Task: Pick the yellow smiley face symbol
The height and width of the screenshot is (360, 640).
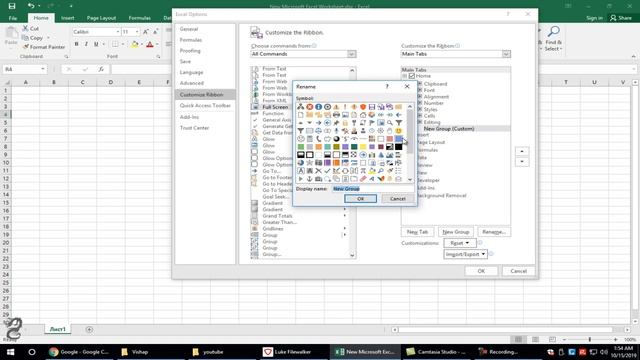Action: 398,131
